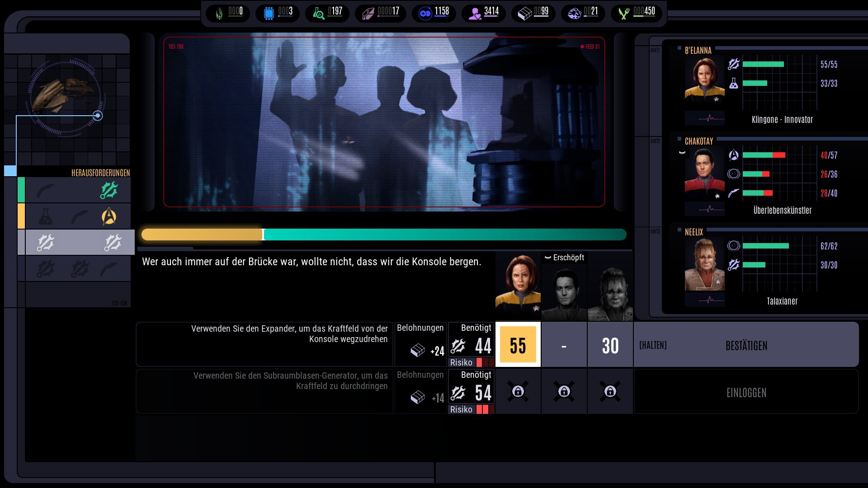Screen dimensions: 868x488
Task: Click B'Elanna's dialogue portrait beside the text
Action: point(518,286)
